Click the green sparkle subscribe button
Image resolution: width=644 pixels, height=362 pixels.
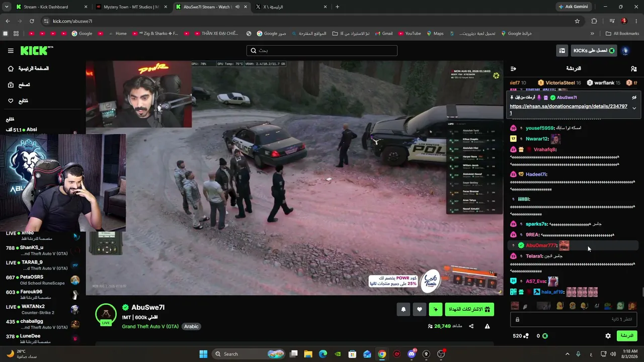pyautogui.click(x=436, y=310)
